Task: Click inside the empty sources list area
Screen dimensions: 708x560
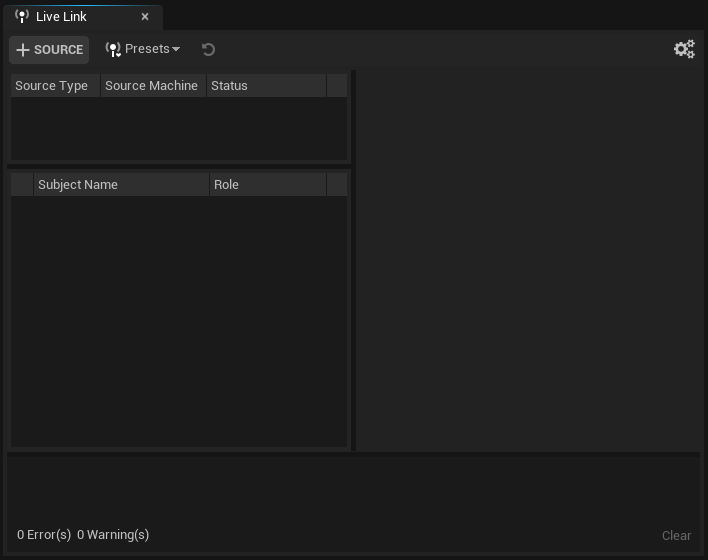Action: pos(178,128)
